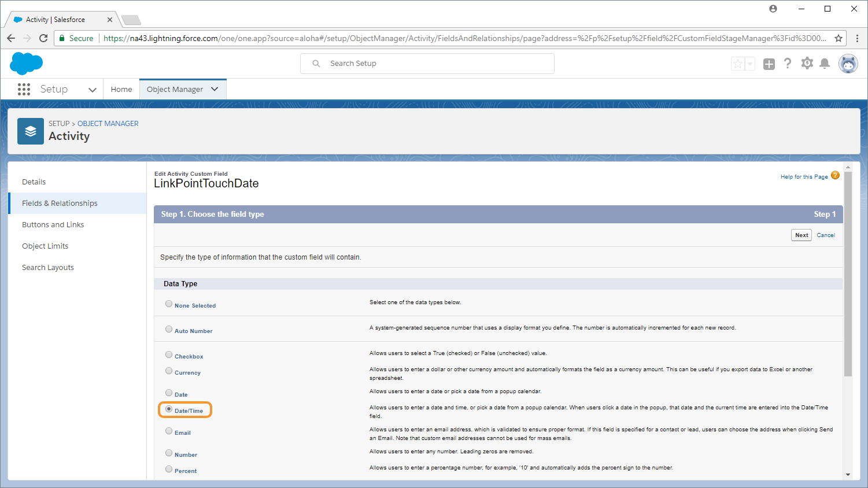Open the user profile avatar
This screenshot has height=488, width=868.
pyautogui.click(x=848, y=64)
